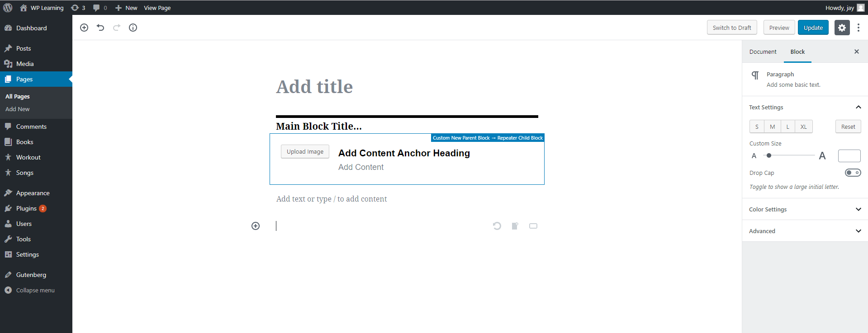Open the Appearance menu
Screen dimensions: 868x333
coord(36,193)
